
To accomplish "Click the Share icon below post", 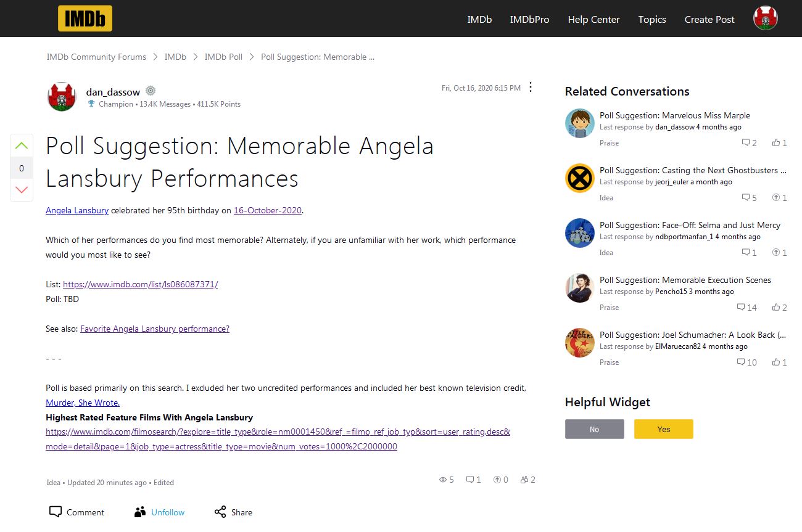I will 220,512.
